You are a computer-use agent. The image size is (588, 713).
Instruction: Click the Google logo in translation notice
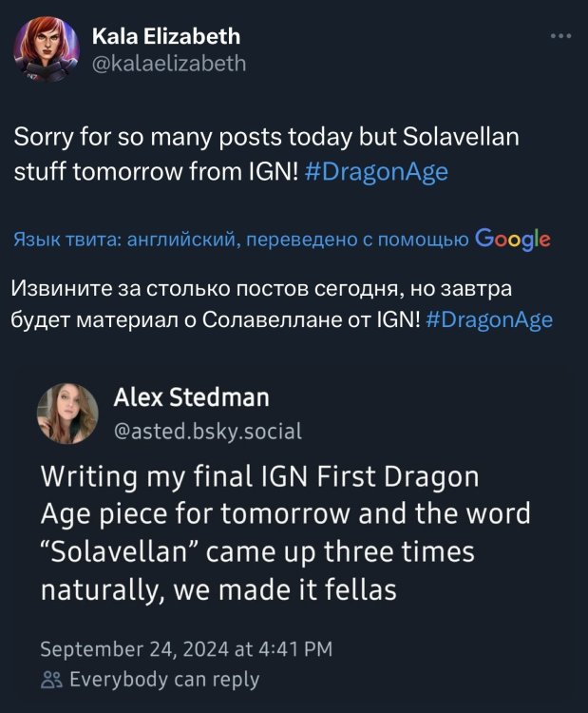pyautogui.click(x=512, y=239)
